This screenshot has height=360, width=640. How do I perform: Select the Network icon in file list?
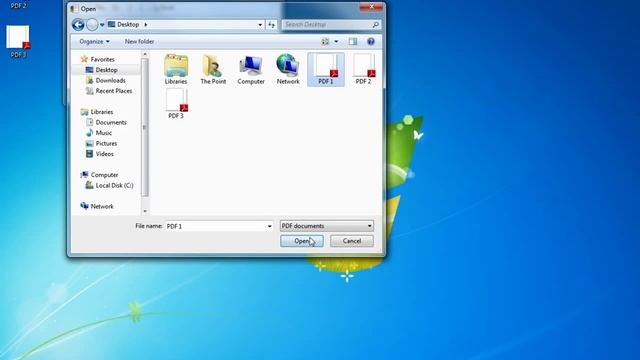[x=288, y=69]
